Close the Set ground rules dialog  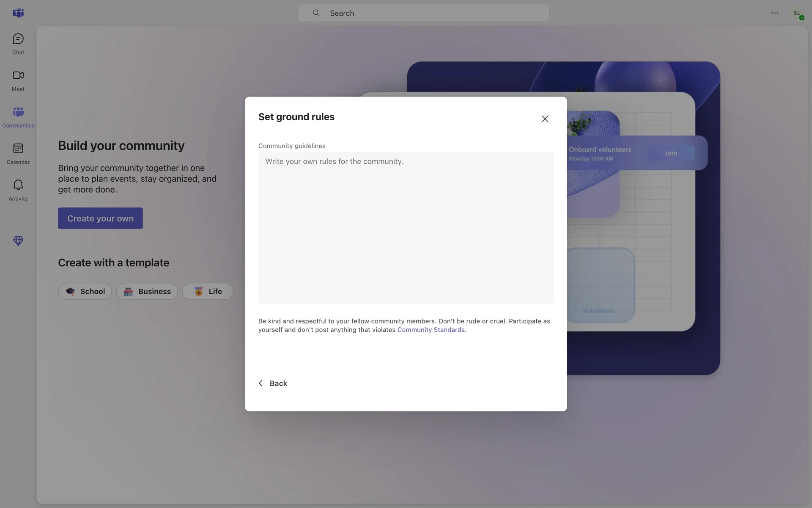tap(545, 119)
